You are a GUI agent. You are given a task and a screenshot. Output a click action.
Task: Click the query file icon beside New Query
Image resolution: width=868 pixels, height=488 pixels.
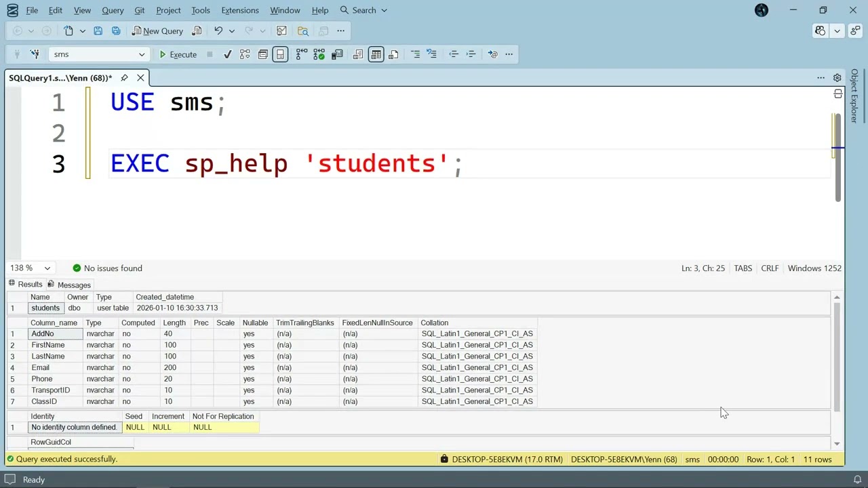click(197, 30)
